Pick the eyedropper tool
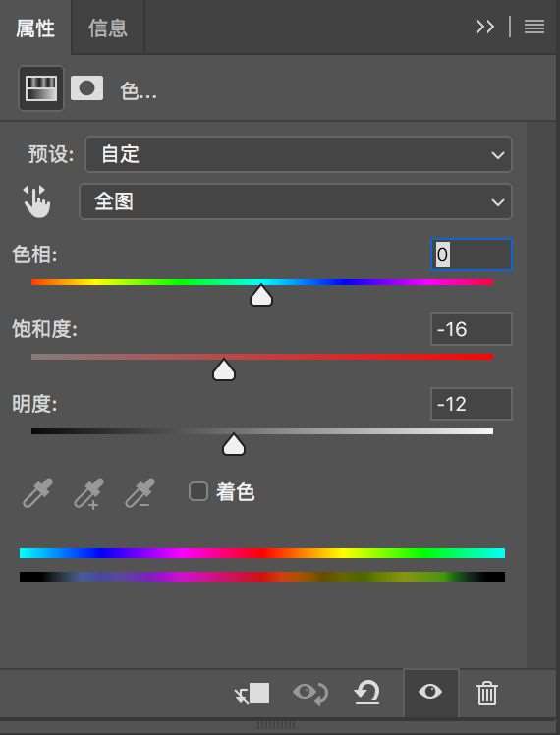The height and width of the screenshot is (735, 560). [38, 493]
